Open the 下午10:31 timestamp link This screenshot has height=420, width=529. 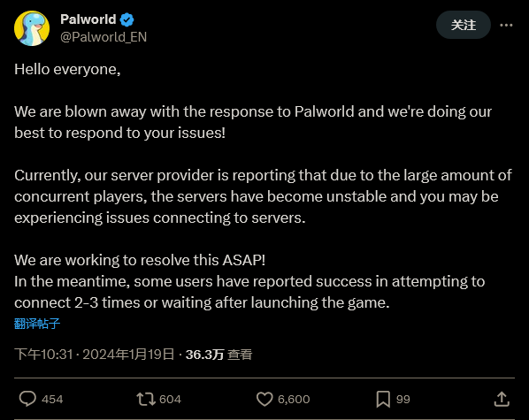[43, 355]
